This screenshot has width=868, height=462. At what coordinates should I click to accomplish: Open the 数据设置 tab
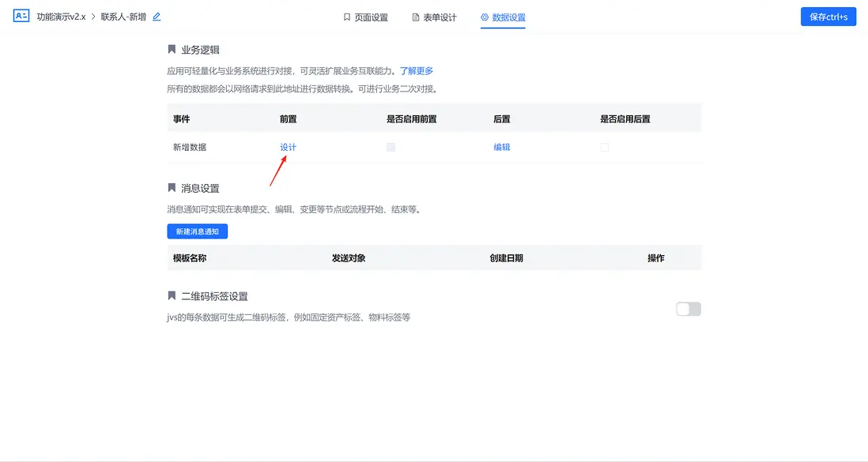pyautogui.click(x=503, y=17)
